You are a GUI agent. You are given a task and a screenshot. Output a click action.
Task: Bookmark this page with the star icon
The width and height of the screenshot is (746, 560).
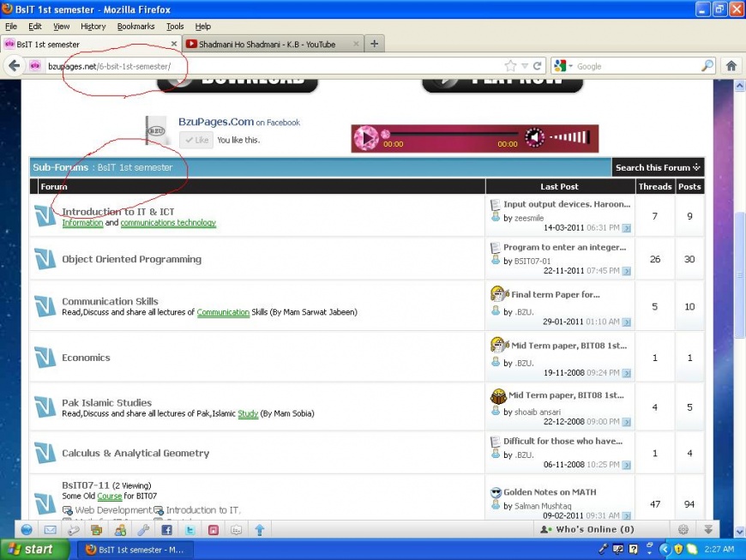point(511,66)
